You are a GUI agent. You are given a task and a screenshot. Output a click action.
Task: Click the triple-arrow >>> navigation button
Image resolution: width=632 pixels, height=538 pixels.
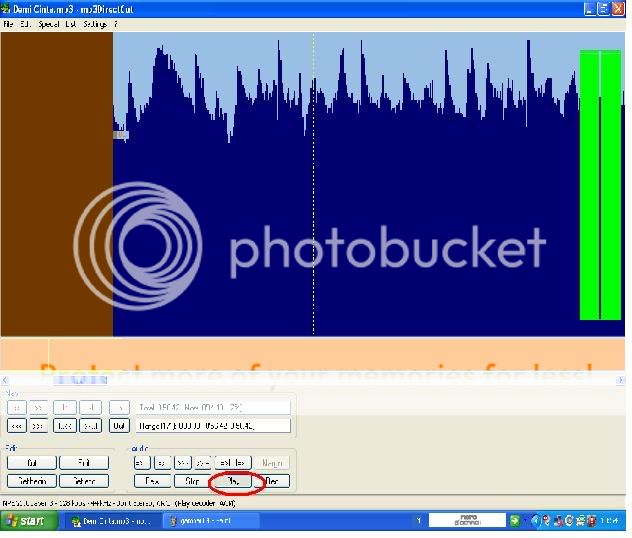[x=39, y=425]
